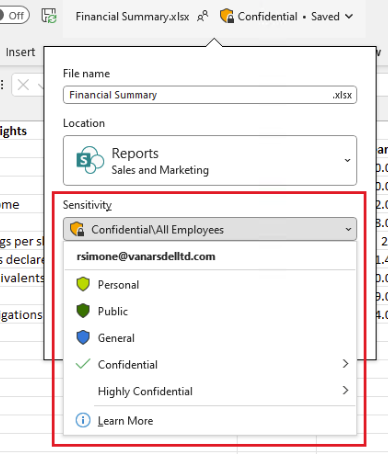This screenshot has width=388, height=454.
Task: Select the Personal sensitivity label
Action: point(210,285)
